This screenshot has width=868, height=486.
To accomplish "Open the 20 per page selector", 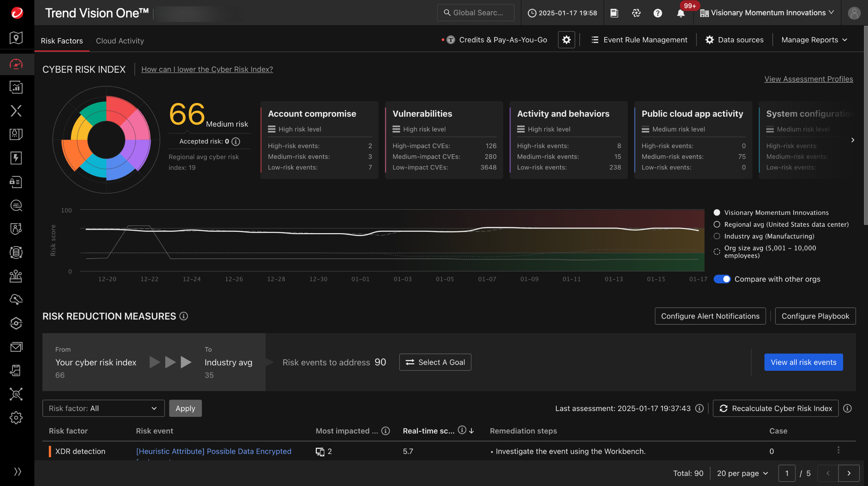I will pos(742,473).
